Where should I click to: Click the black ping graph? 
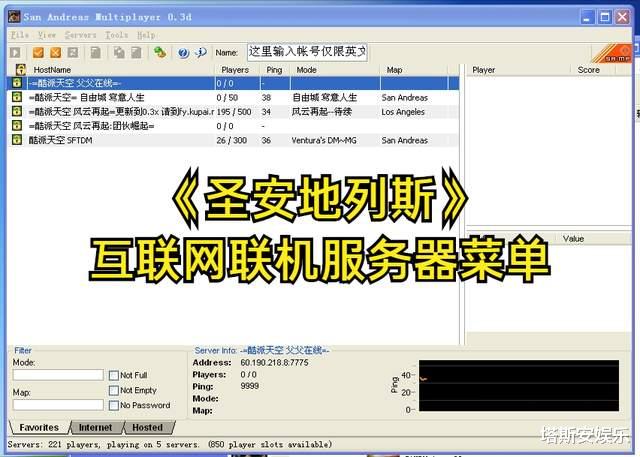(x=519, y=386)
